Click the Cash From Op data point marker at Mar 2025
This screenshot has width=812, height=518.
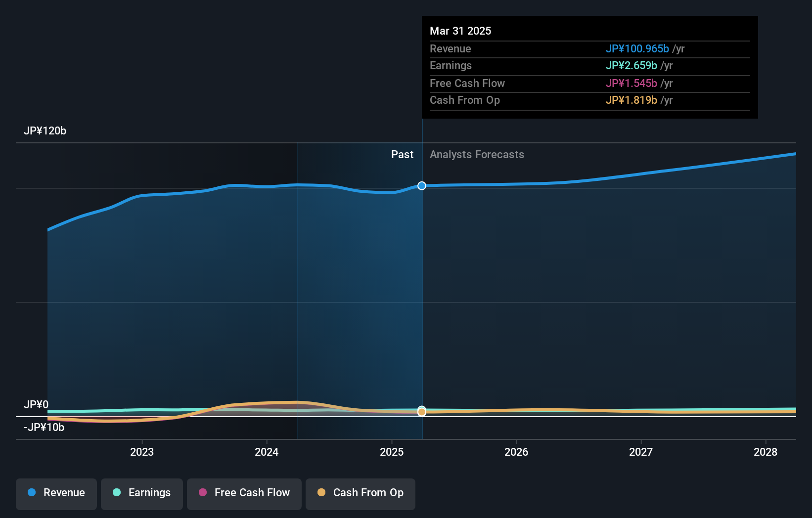point(422,412)
